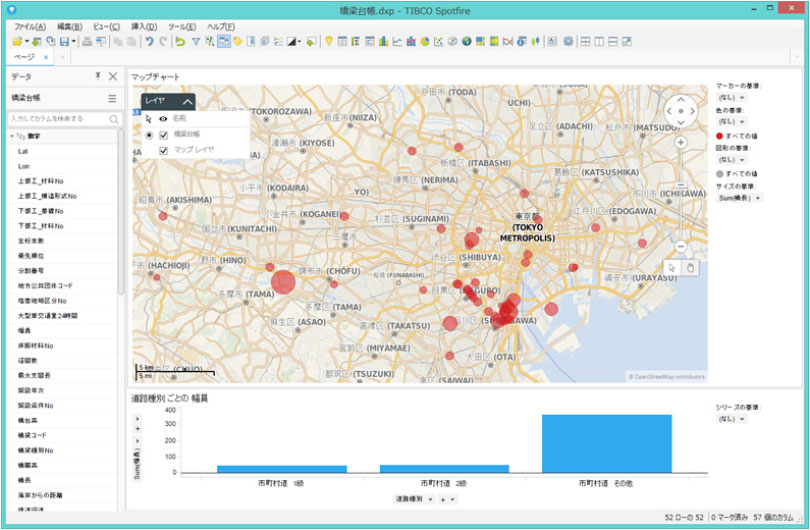
Task: Open the ファイル(A) menu
Action: pos(30,26)
